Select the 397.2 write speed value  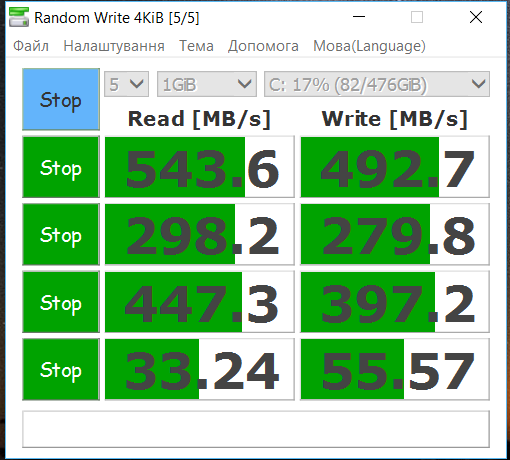(395, 302)
